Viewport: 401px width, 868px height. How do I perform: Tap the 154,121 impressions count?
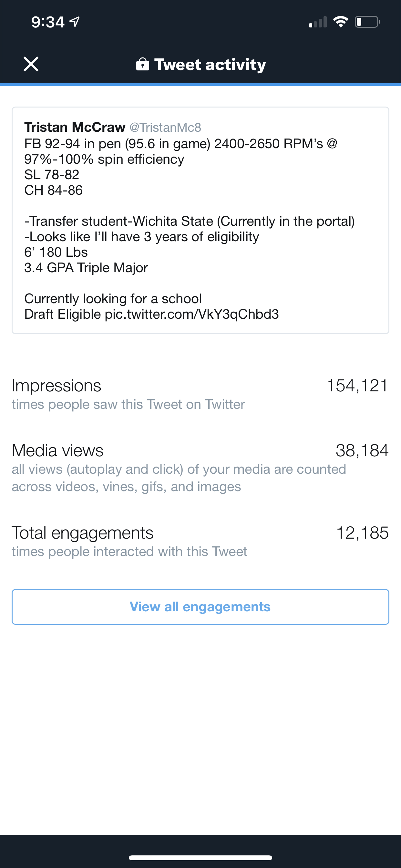[357, 386]
